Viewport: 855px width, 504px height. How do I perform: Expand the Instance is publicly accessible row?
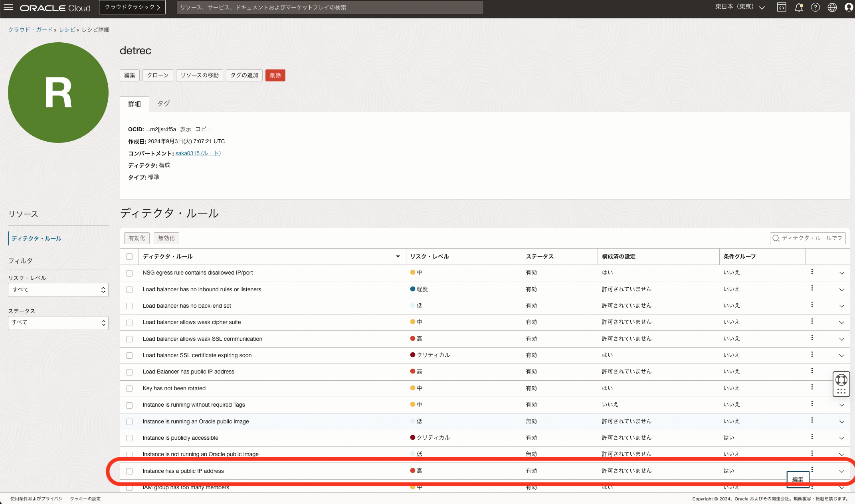[842, 437]
